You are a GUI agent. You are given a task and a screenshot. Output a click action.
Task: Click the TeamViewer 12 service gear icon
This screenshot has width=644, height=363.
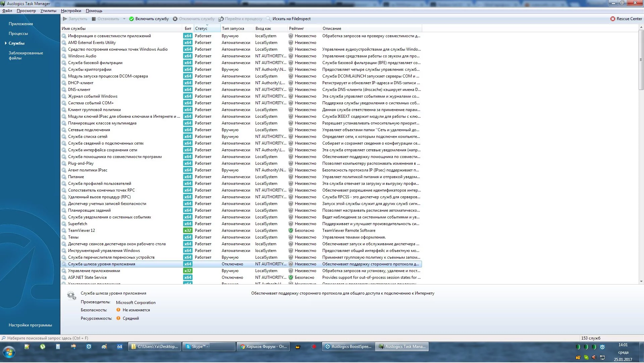pyautogui.click(x=64, y=231)
